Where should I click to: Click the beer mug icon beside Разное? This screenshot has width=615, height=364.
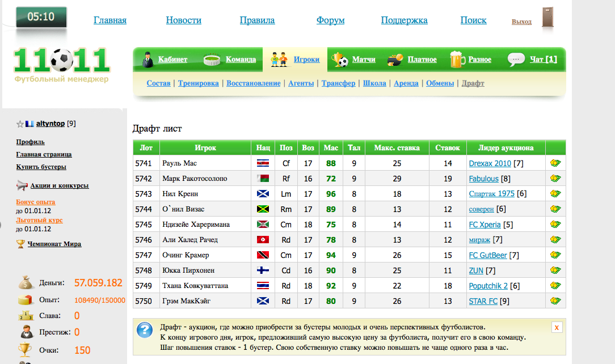coord(457,60)
